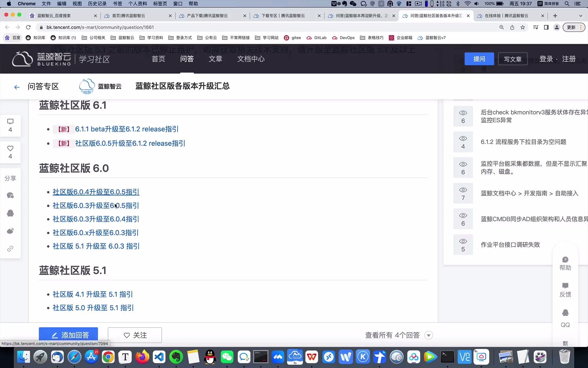Share to QQ via left sidebar penguin icon

[10, 213]
